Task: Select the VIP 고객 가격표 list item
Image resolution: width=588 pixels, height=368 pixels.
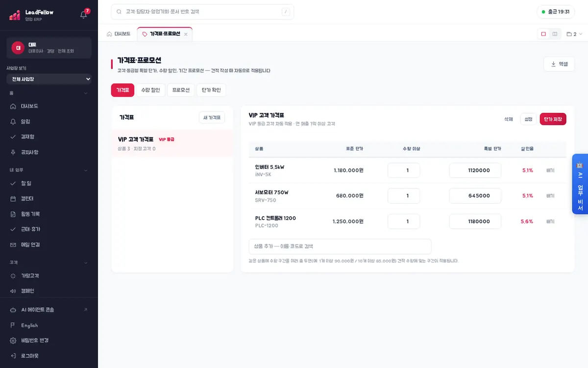Action: point(172,143)
